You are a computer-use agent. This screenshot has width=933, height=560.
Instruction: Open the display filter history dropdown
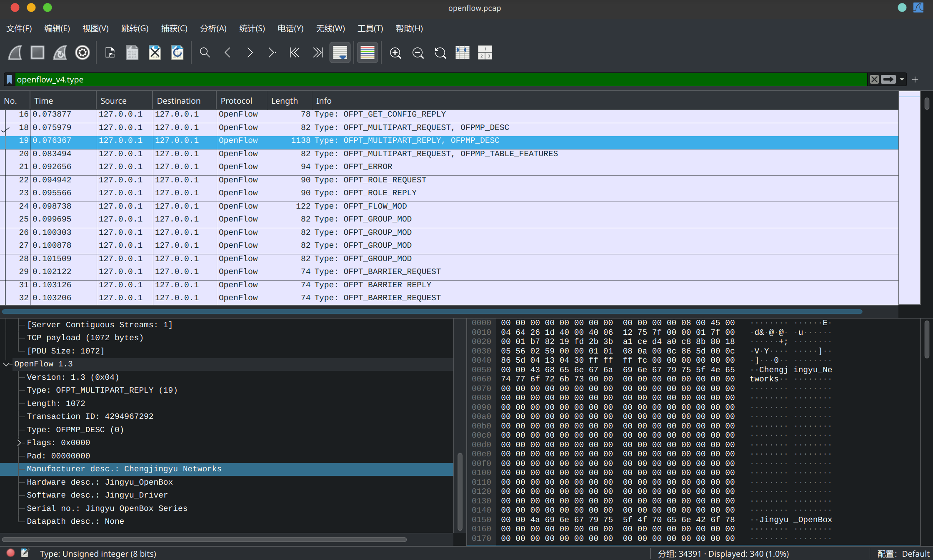pos(902,80)
